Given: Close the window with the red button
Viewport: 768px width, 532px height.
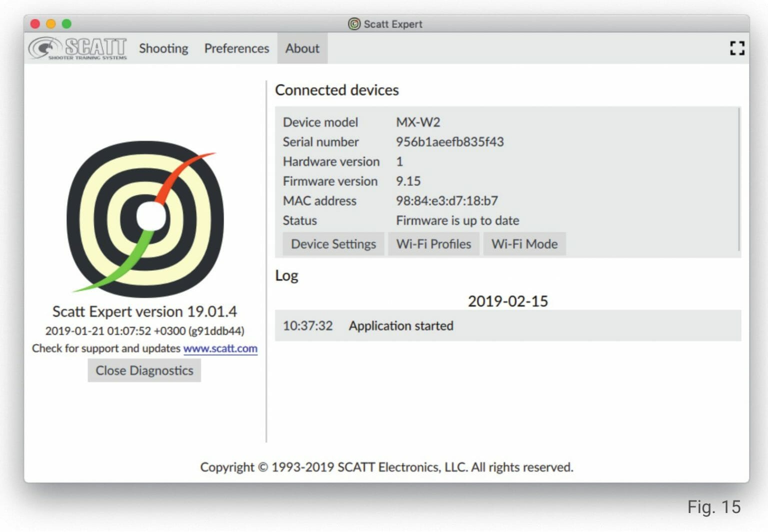Looking at the screenshot, I should [x=35, y=24].
